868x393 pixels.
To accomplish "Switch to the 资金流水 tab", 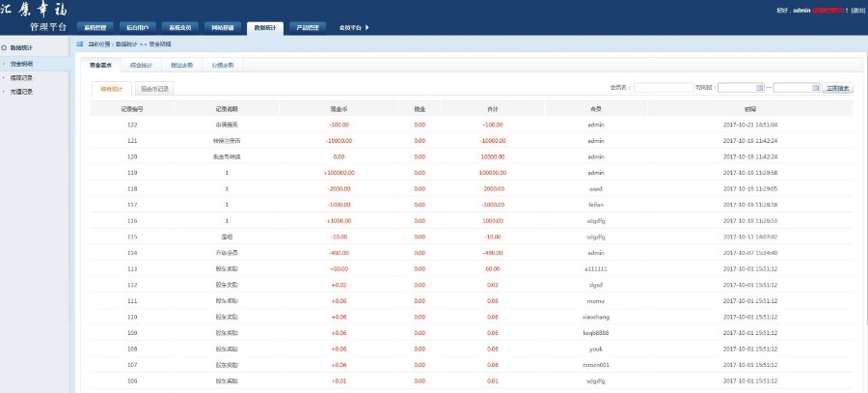I will click(x=100, y=66).
